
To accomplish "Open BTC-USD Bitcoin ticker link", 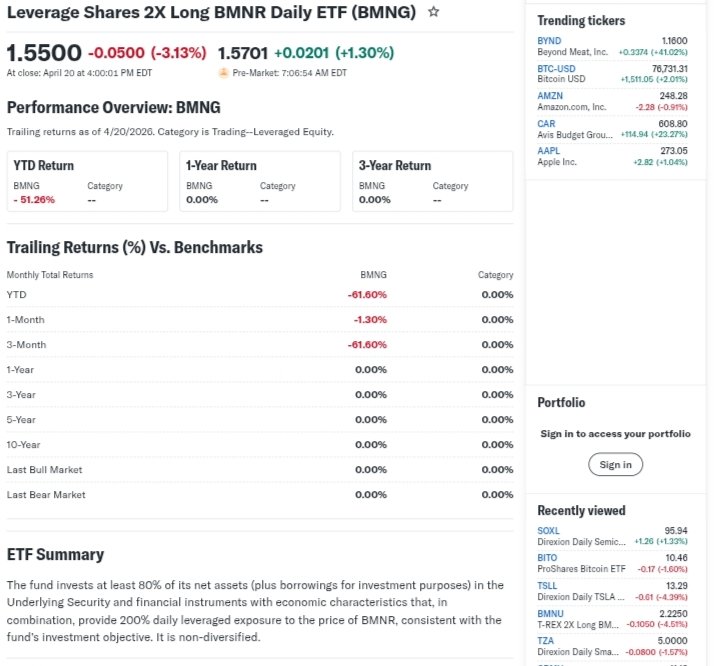I will [556, 68].
